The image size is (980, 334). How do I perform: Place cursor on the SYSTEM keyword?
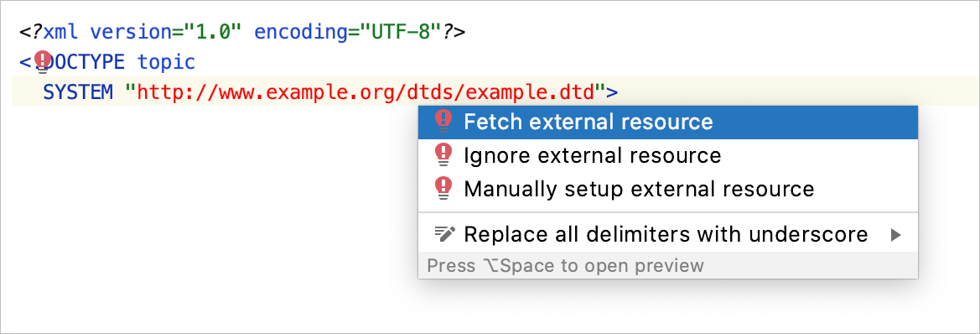coord(77,93)
